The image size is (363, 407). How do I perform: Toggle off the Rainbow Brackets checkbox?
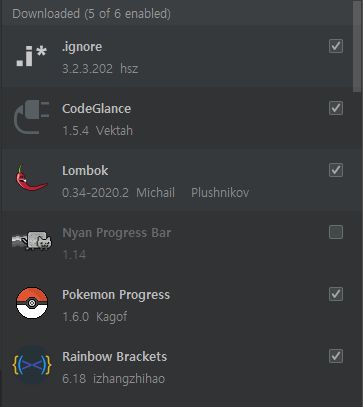(x=336, y=356)
